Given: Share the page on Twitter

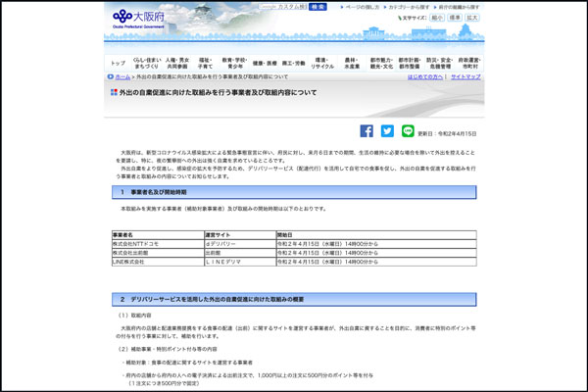Looking at the screenshot, I should [387, 131].
